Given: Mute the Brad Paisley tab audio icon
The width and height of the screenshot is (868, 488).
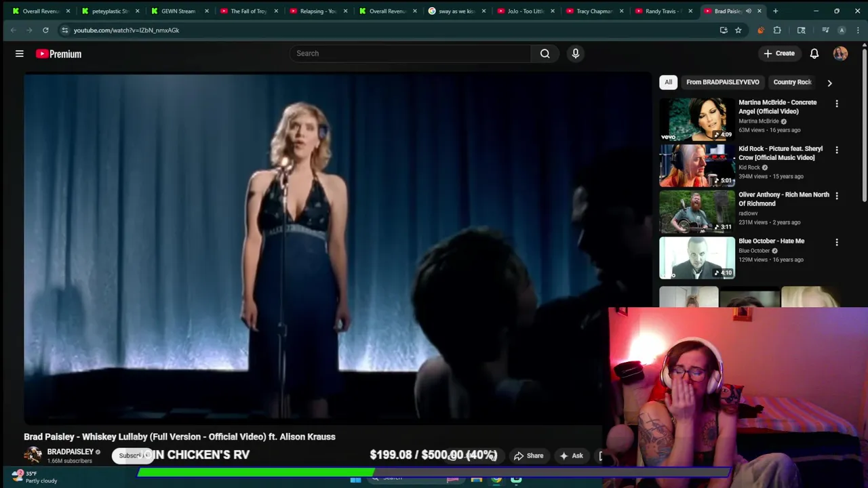Looking at the screenshot, I should pyautogui.click(x=749, y=11).
